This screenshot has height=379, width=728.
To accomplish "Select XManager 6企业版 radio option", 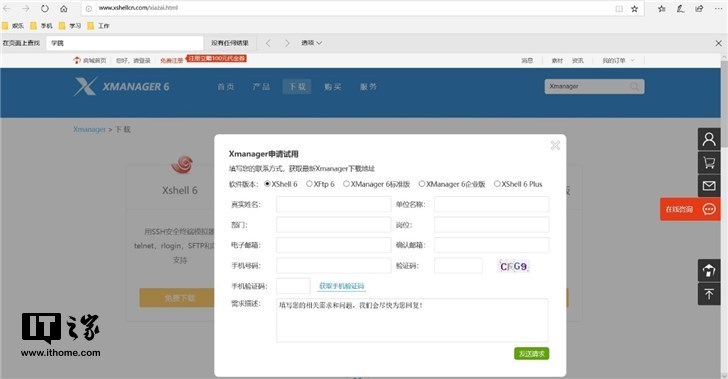I will 422,184.
